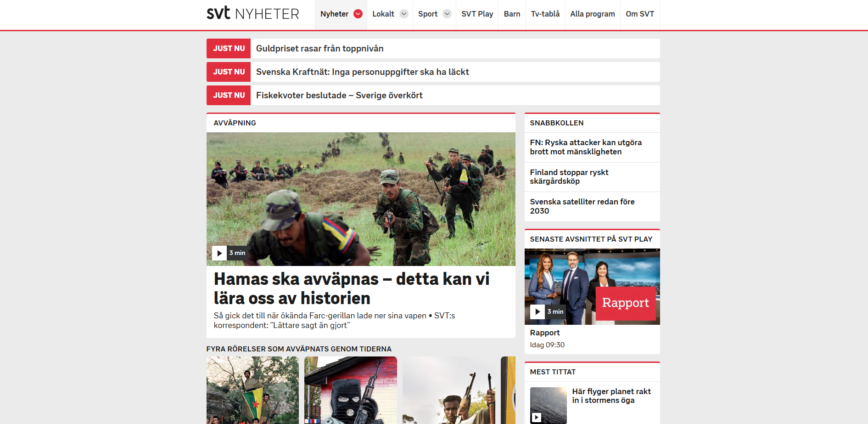Click the SVT Nyheter logo

tap(252, 14)
